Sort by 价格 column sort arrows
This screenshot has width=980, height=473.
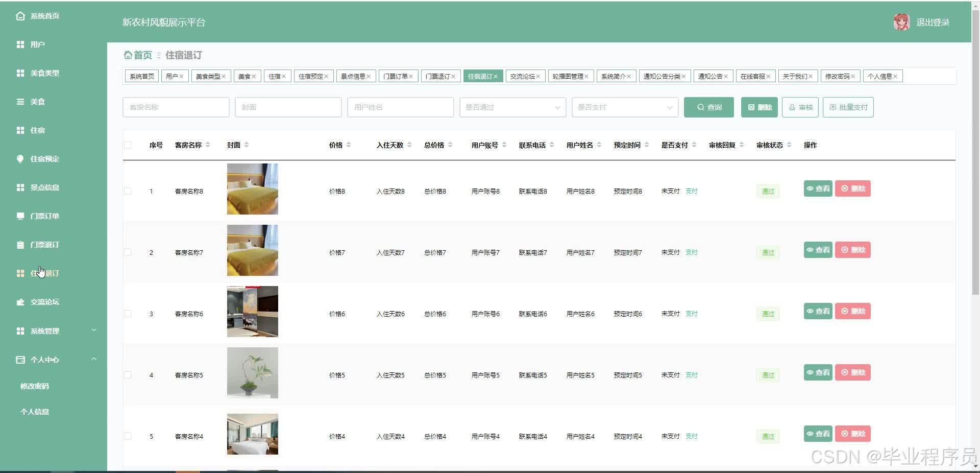349,145
